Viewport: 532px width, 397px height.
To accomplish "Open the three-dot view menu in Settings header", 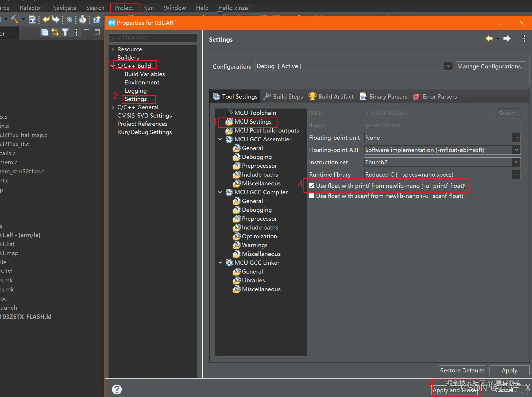I will pyautogui.click(x=524, y=39).
